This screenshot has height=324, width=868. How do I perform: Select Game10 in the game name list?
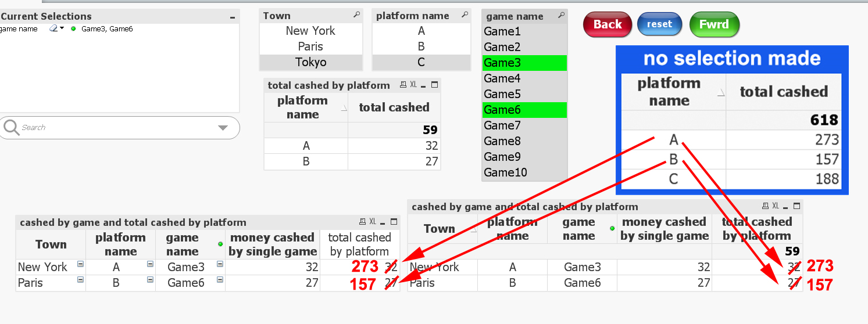click(524, 172)
